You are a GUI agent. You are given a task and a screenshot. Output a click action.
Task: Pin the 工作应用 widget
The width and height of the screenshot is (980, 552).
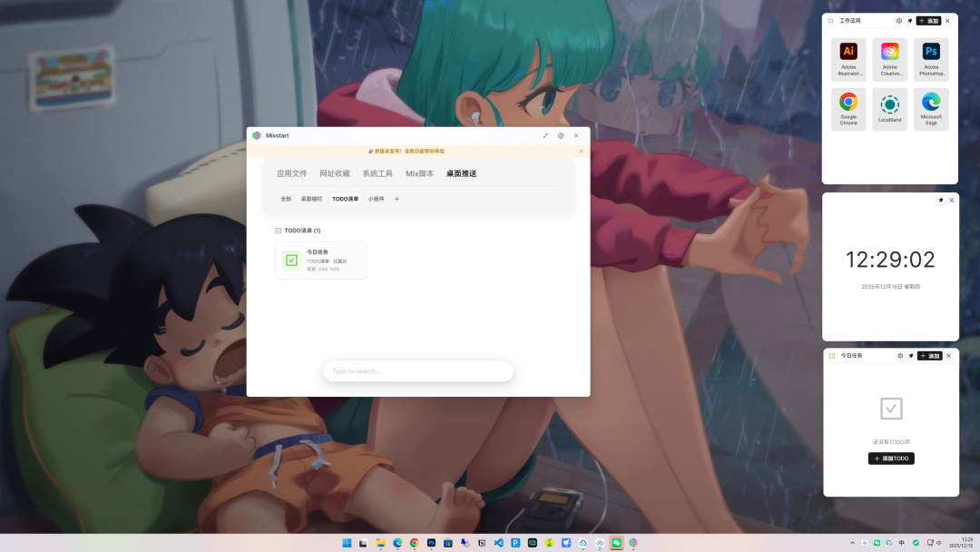[x=909, y=20]
